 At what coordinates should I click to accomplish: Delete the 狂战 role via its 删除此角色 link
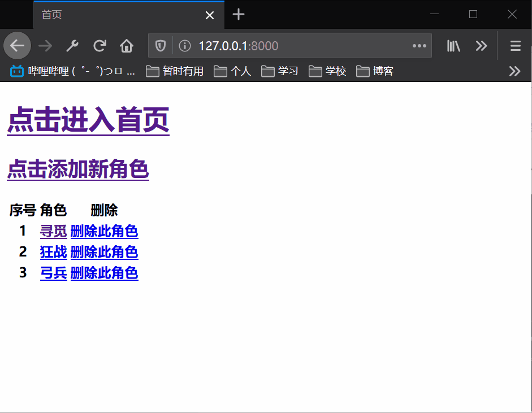pos(104,251)
